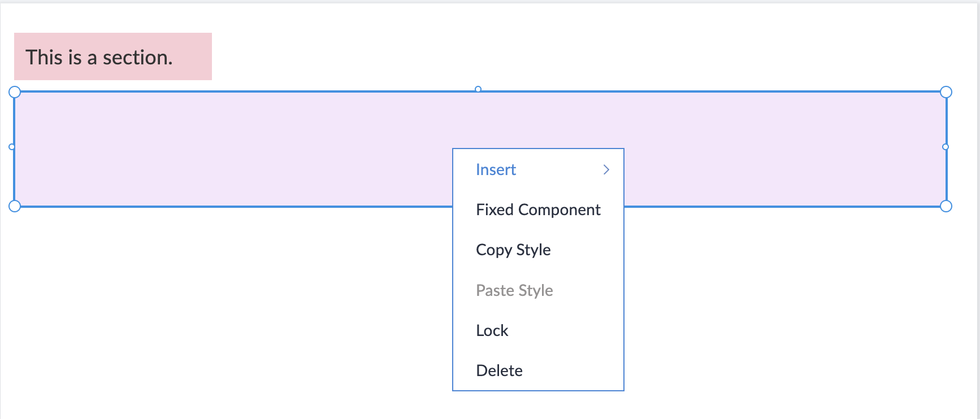Screen dimensions: 980x419
Task: Expand the Insert submenu chevron arrow
Action: coord(606,170)
